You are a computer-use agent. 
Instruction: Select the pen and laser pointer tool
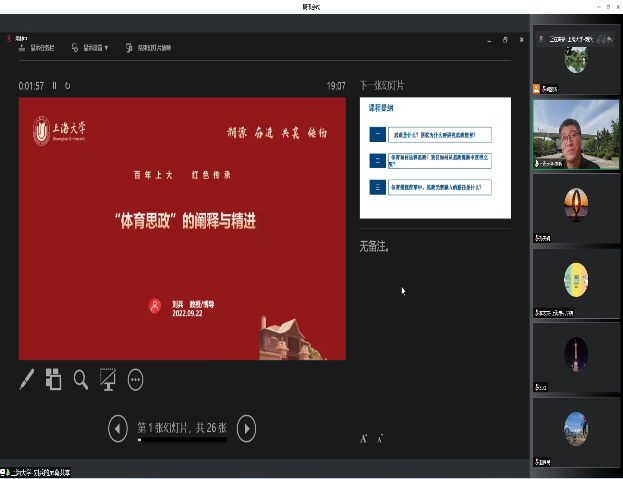point(27,379)
